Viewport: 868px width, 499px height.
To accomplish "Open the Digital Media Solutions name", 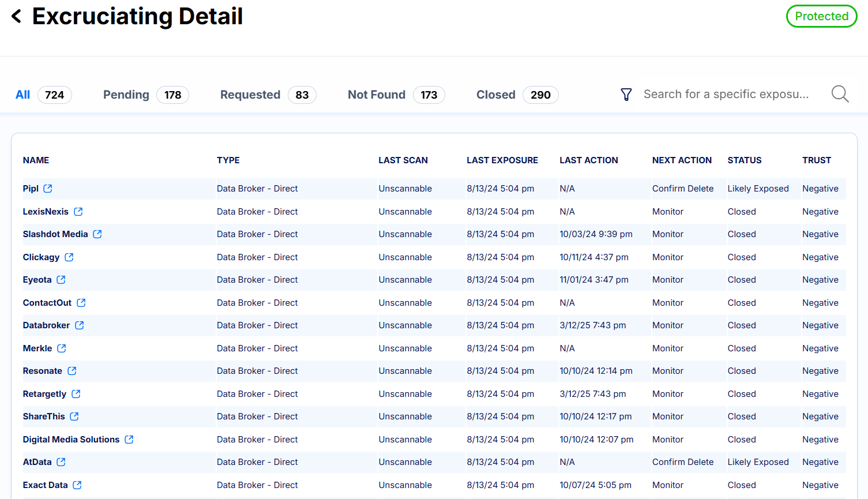I will [71, 440].
